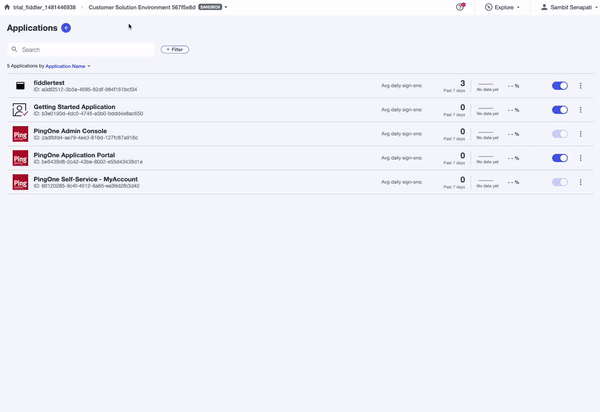
Task: Open the Application Name sort dropdown
Action: pyautogui.click(x=68, y=66)
